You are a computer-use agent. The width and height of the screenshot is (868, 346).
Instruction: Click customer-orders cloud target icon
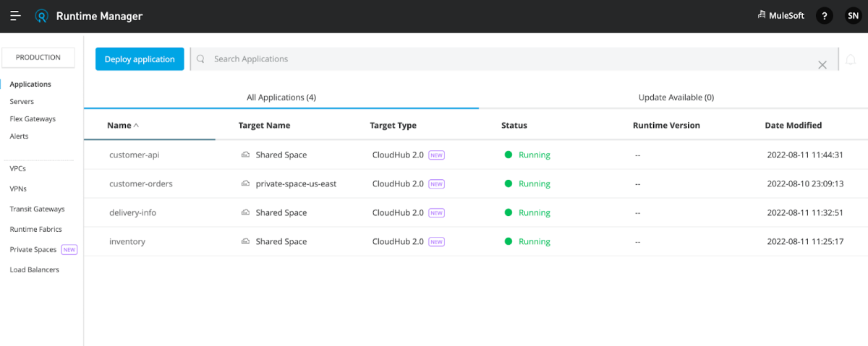[246, 184]
